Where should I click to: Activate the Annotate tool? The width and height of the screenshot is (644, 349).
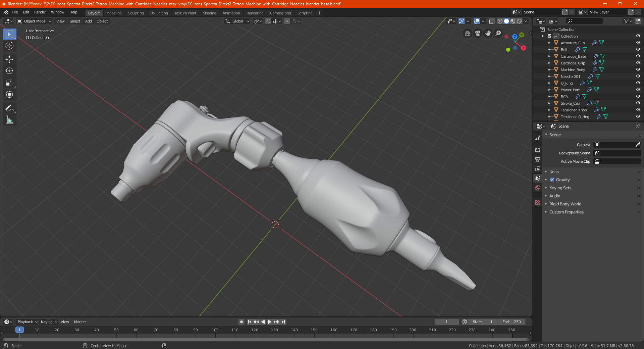click(9, 108)
